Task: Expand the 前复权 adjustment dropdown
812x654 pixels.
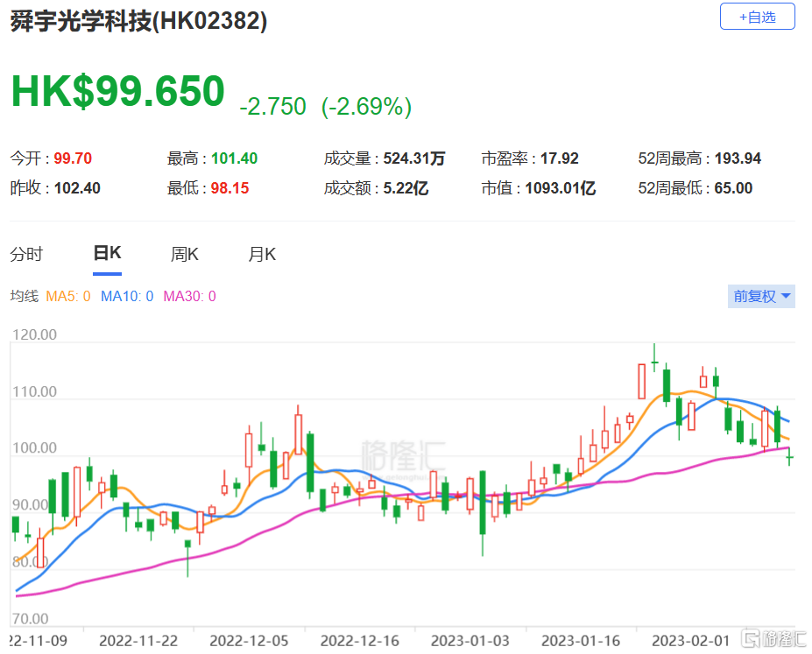Action: (762, 297)
